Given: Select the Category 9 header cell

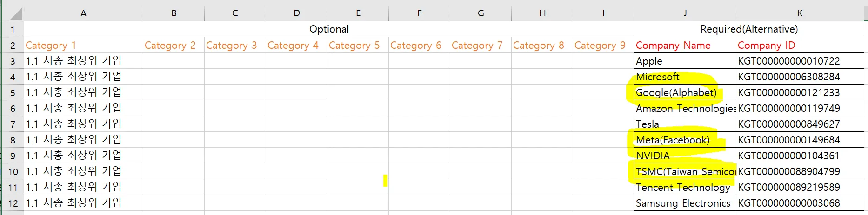Looking at the screenshot, I should 603,46.
